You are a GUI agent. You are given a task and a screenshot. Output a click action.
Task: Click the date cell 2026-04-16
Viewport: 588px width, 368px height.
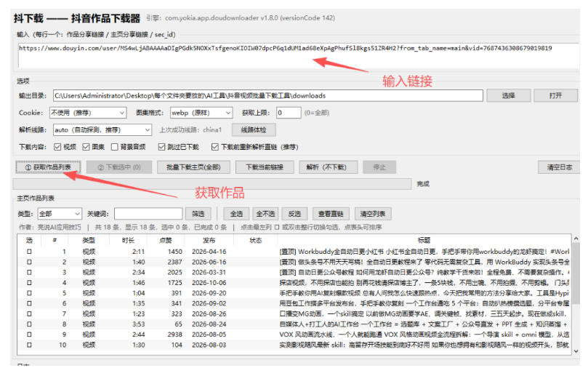click(x=209, y=252)
